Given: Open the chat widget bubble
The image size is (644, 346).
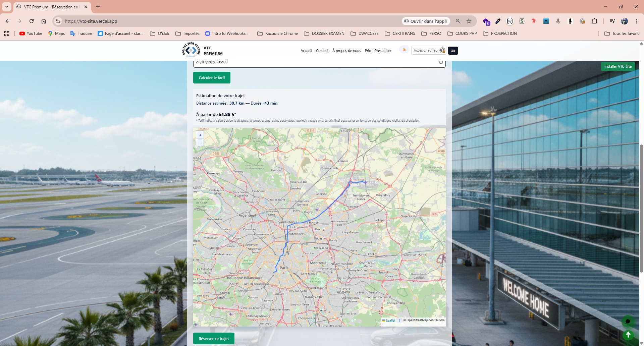Looking at the screenshot, I should click(x=628, y=321).
